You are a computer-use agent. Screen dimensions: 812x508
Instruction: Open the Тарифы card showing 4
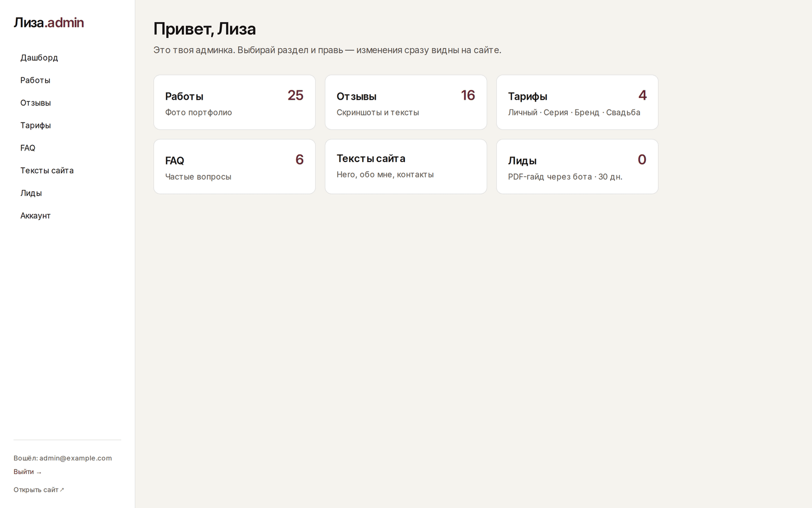[577, 102]
